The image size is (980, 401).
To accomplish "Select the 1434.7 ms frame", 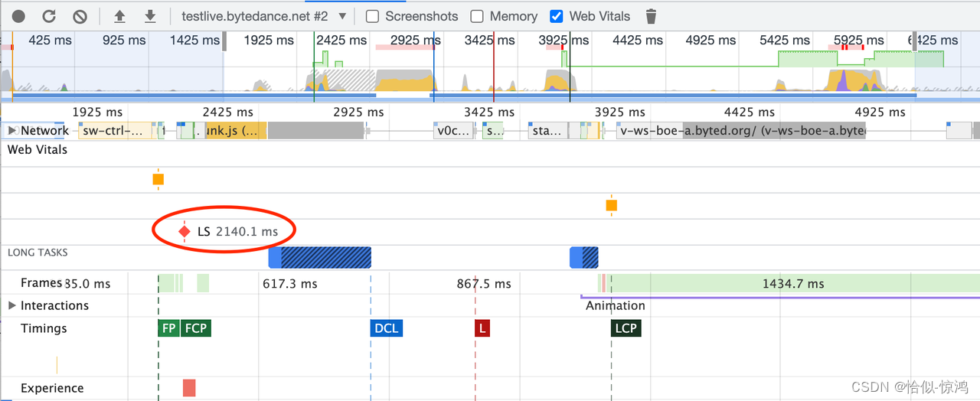I will tap(793, 283).
